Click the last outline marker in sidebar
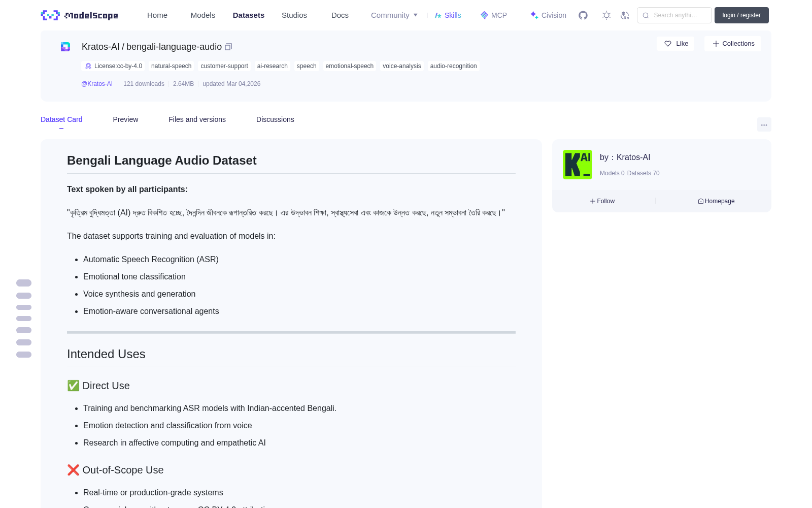Viewport: 812px width, 508px height. (24, 355)
